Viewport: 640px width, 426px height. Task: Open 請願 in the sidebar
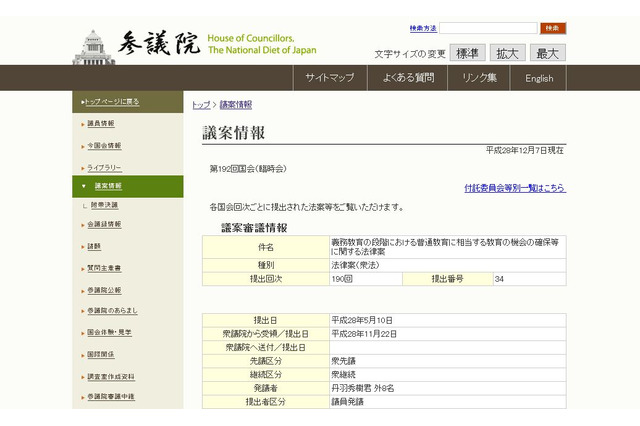pos(94,246)
